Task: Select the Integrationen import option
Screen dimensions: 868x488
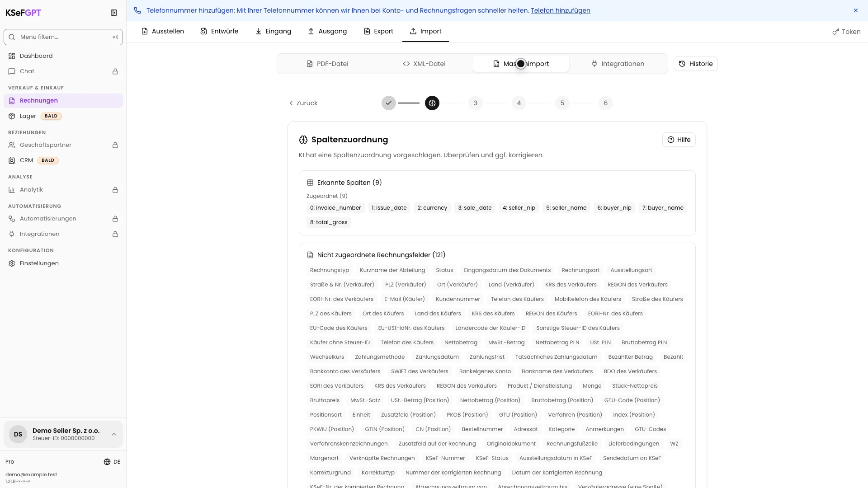Action: click(618, 64)
